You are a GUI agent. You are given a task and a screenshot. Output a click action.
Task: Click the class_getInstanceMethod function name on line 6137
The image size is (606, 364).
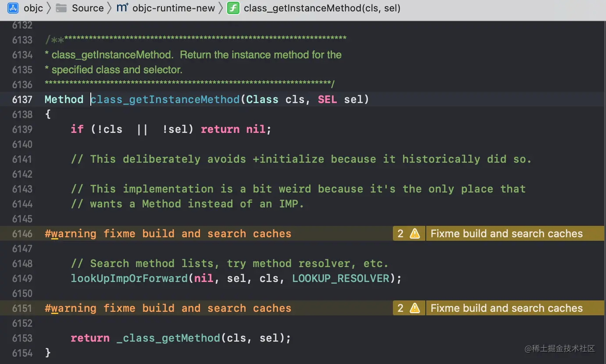click(x=165, y=100)
